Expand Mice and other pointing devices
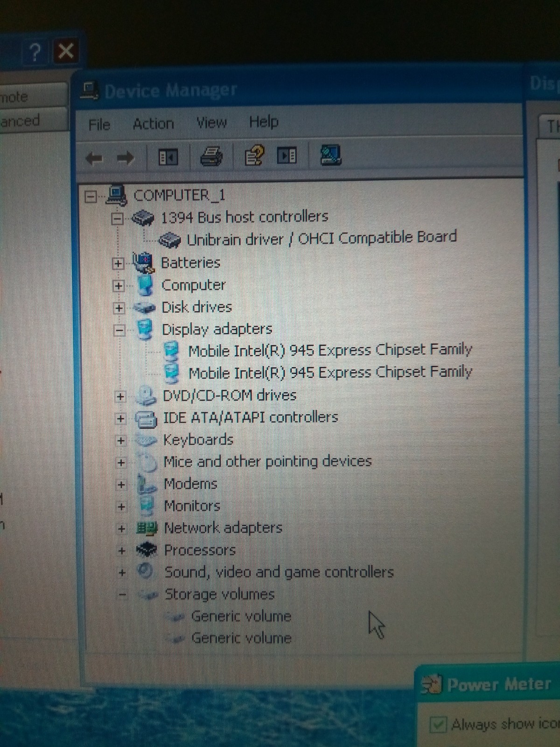The image size is (560, 747). click(x=121, y=463)
